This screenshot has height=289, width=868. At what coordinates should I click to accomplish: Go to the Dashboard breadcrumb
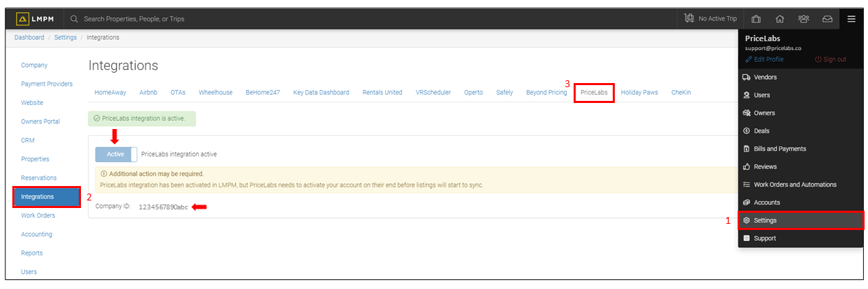pos(29,37)
